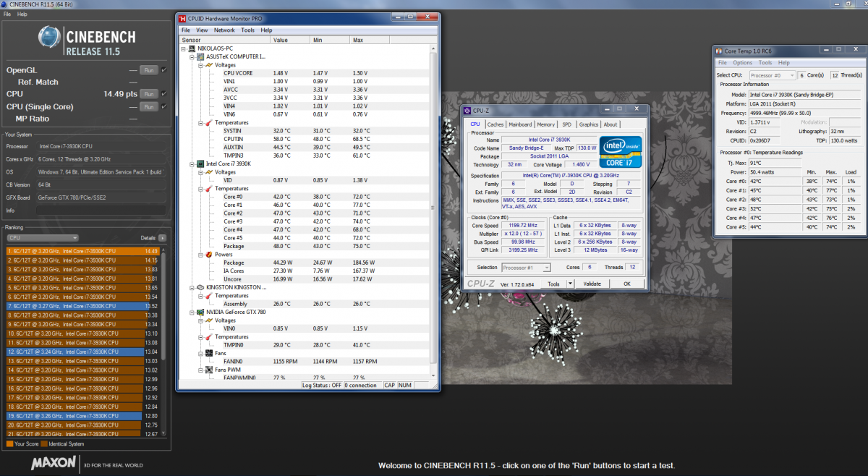The width and height of the screenshot is (868, 476).
Task: Click the Temperatures icon under KINGSTON drive
Action: pos(209,296)
